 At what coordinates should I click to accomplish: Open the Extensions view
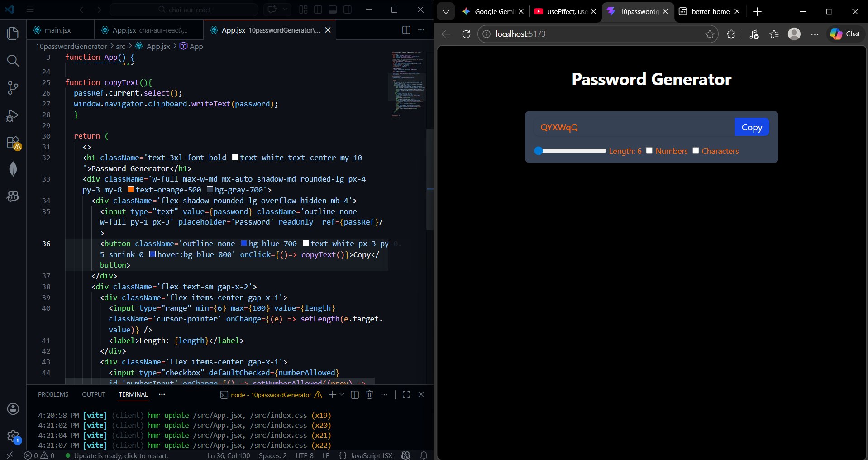(13, 143)
